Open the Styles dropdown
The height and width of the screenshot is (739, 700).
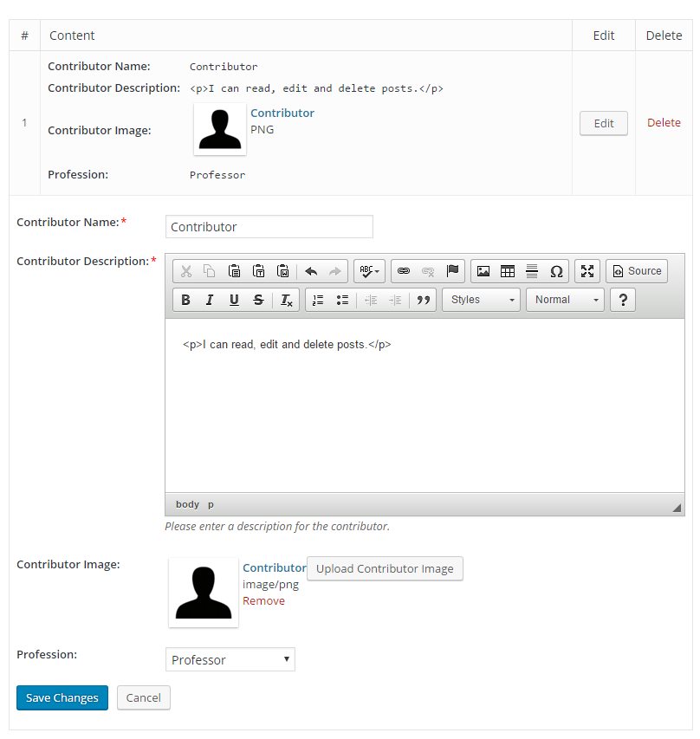pyautogui.click(x=482, y=300)
